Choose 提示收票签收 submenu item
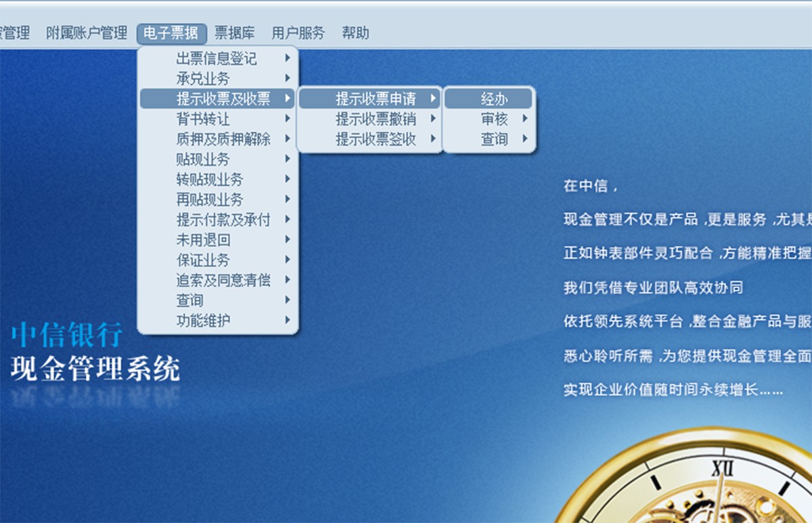 pyautogui.click(x=369, y=139)
